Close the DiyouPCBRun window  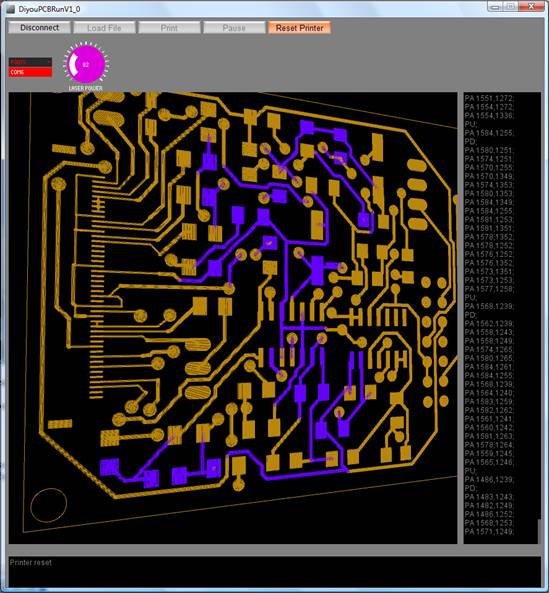pos(531,6)
